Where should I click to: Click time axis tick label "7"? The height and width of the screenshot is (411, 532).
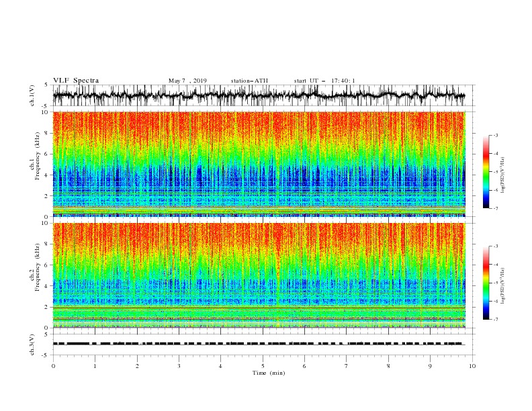[x=347, y=366]
